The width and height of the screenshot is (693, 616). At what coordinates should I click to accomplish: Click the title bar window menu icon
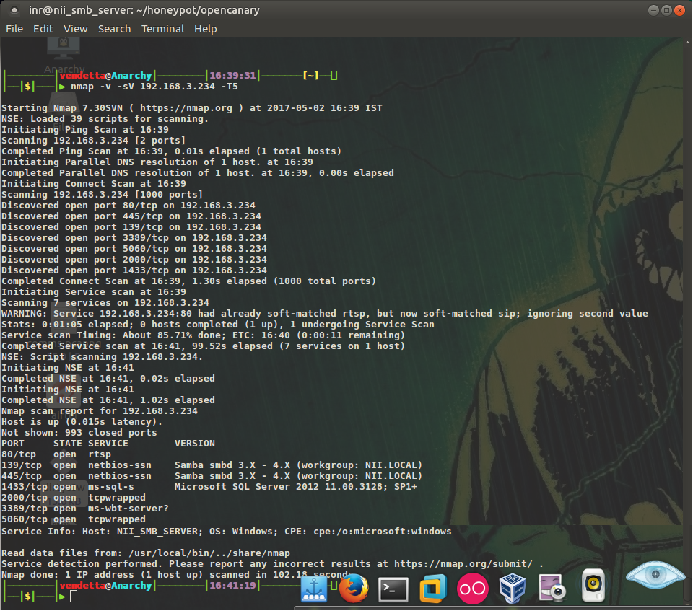pyautogui.click(x=14, y=9)
